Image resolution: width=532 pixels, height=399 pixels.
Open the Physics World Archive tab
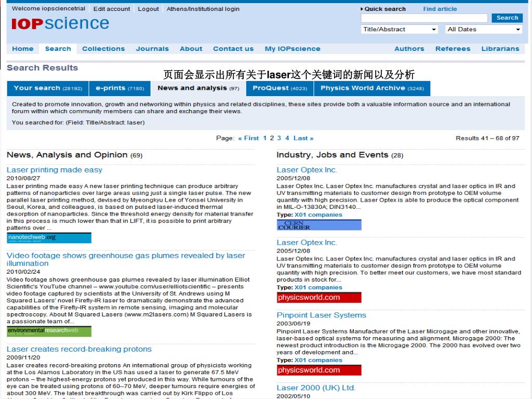pos(372,88)
